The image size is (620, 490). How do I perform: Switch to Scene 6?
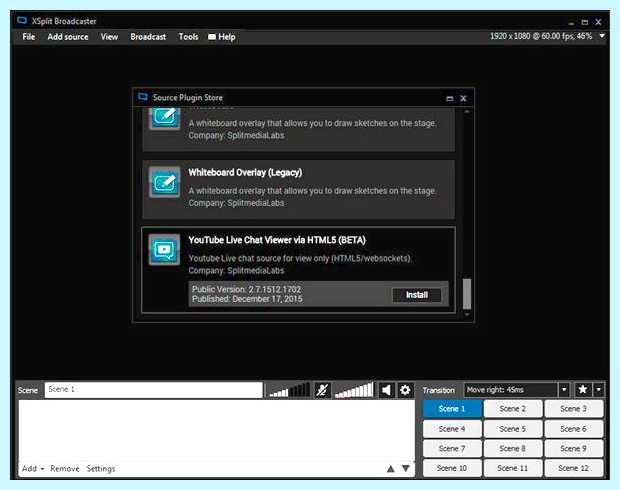pyautogui.click(x=573, y=429)
